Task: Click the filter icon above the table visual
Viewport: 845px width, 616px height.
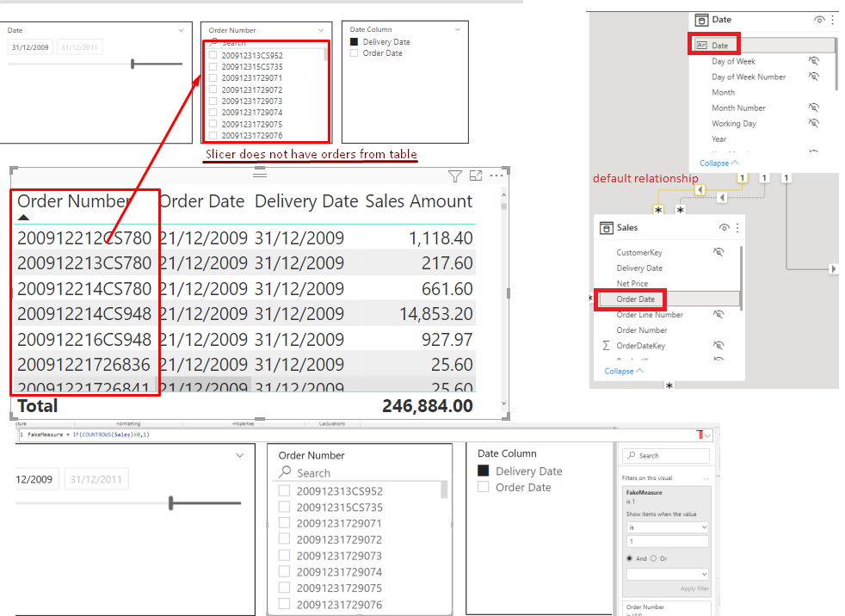Action: pos(455,176)
